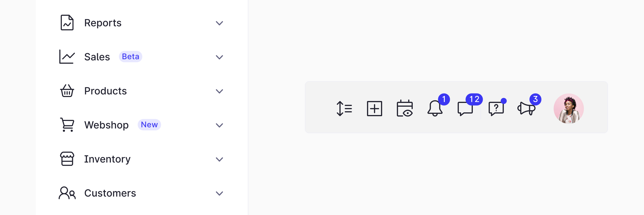Click the user profile avatar photo
Viewport: 644px width, 215px height.
point(569,108)
